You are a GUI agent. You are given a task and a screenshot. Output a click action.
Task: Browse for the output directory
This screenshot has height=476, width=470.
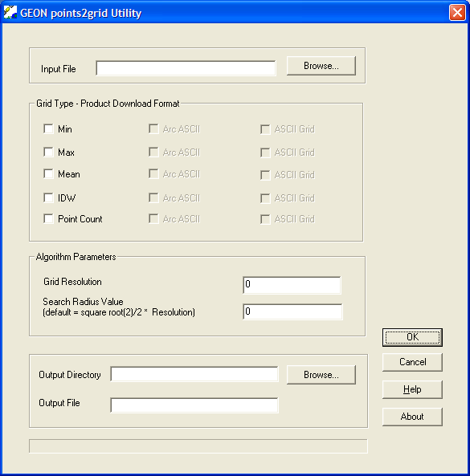321,375
